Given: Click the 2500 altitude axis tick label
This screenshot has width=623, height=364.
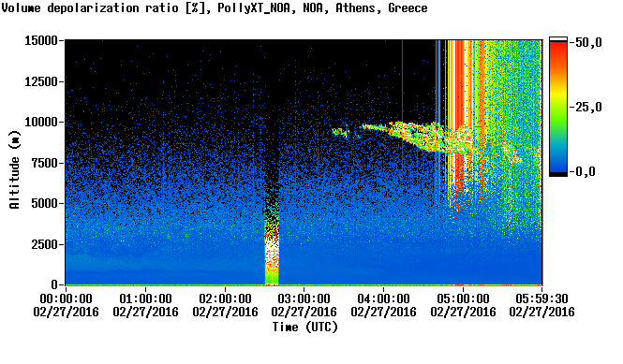Looking at the screenshot, I should pos(45,244).
